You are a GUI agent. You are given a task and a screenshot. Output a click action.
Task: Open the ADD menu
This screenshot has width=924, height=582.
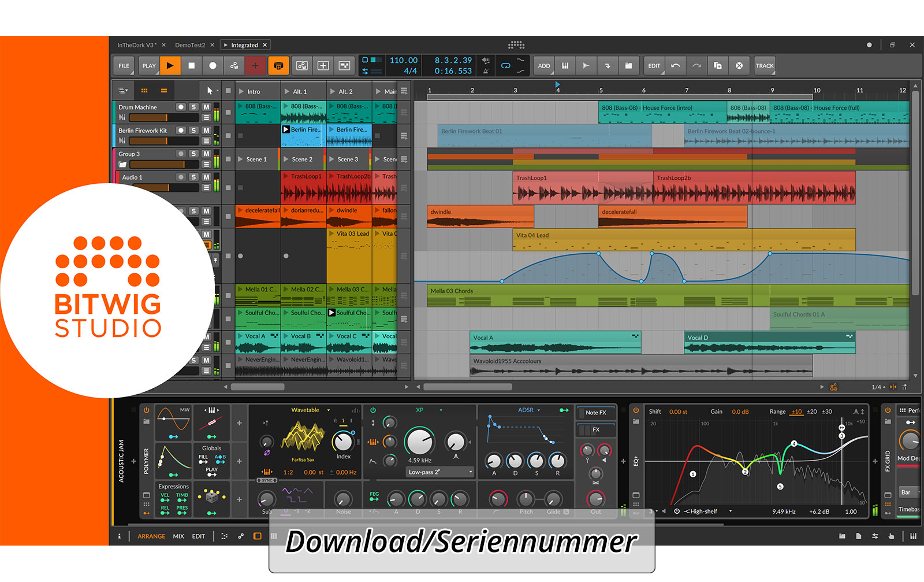544,66
